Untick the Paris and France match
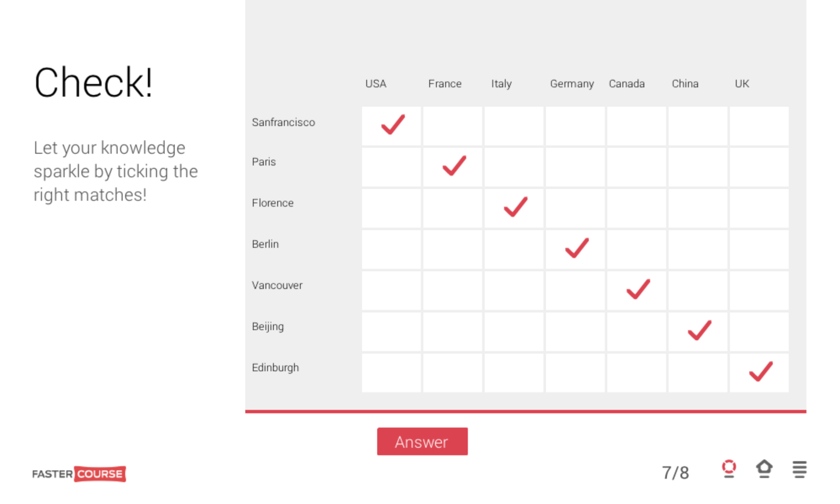840x504 pixels. point(453,166)
